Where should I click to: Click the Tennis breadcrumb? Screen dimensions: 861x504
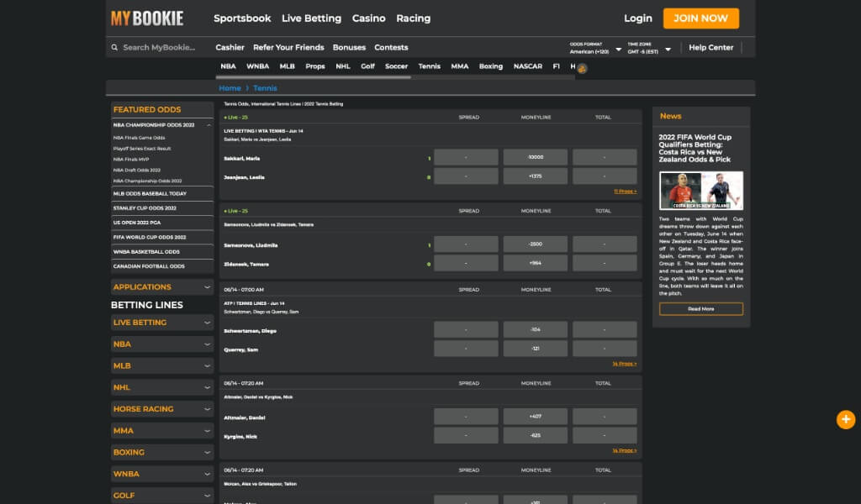coord(265,88)
